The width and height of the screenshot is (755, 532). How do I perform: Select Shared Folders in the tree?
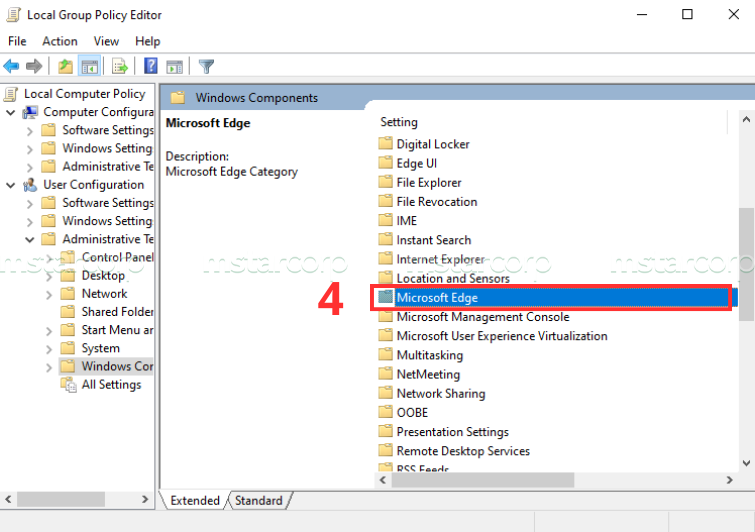click(x=117, y=312)
